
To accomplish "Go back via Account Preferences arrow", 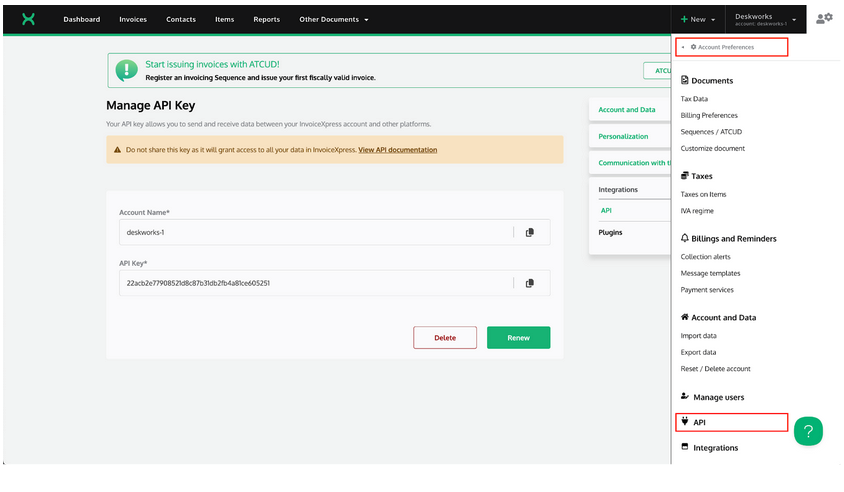I will click(x=683, y=47).
